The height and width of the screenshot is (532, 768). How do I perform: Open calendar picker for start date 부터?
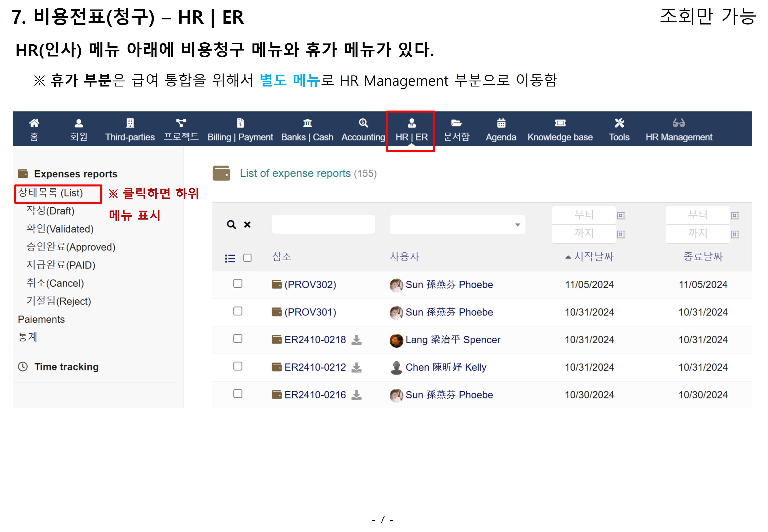click(x=621, y=216)
